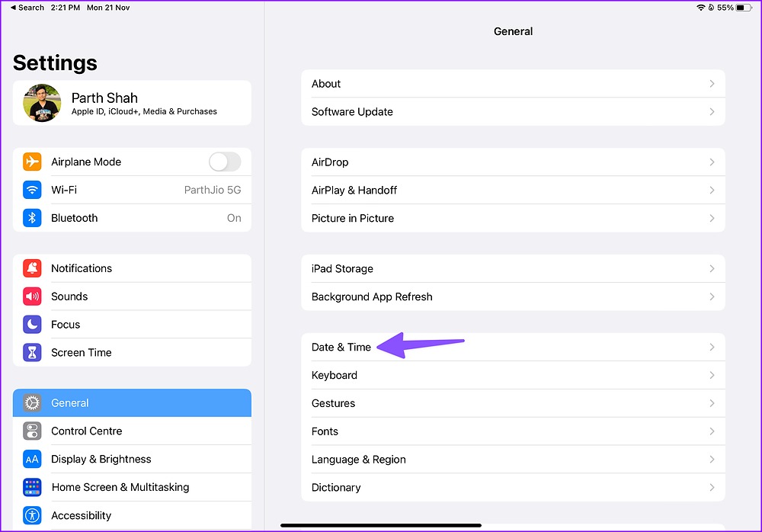Open the Keyboard chevron
The image size is (762, 532).
(712, 375)
